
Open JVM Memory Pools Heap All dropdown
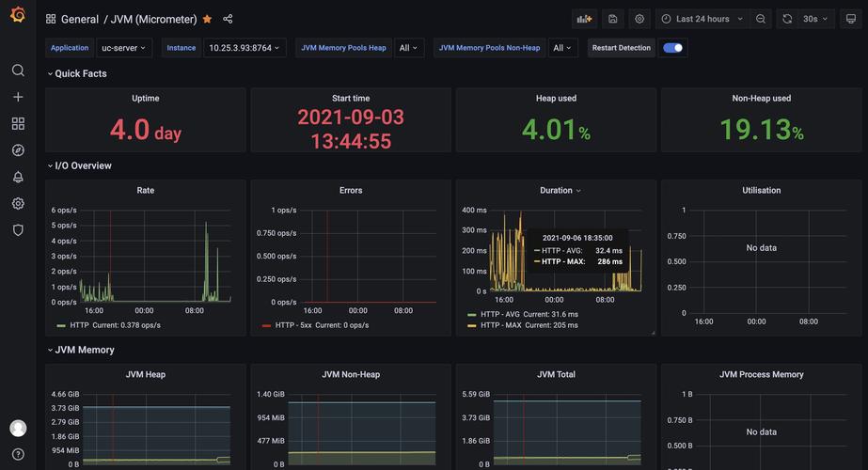(x=408, y=48)
